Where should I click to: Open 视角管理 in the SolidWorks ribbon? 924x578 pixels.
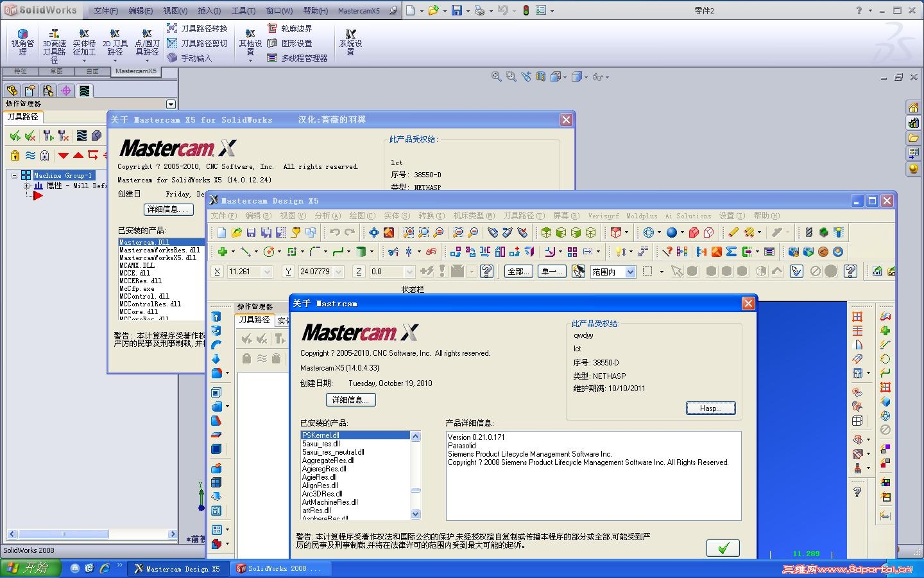22,43
